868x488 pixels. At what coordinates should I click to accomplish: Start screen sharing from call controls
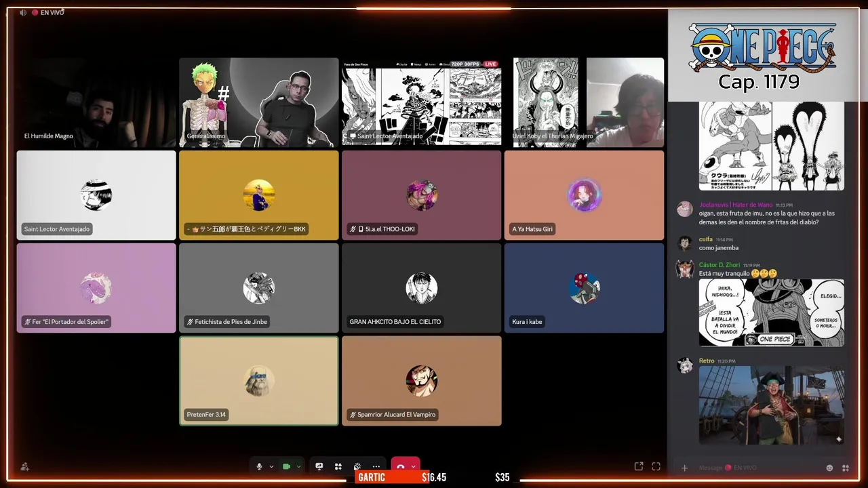319,466
